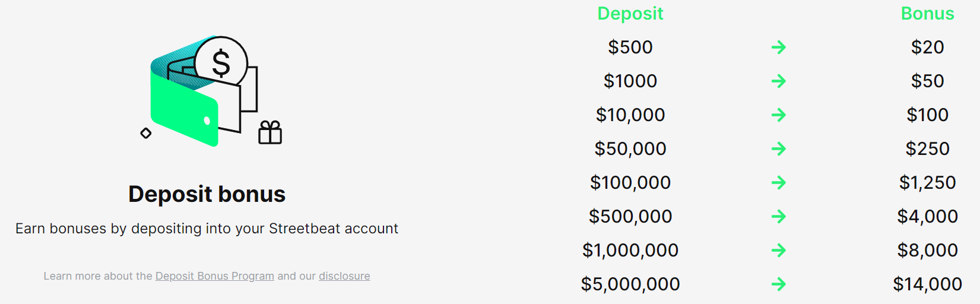
Task: Click the green Deposit column header
Action: click(x=630, y=14)
